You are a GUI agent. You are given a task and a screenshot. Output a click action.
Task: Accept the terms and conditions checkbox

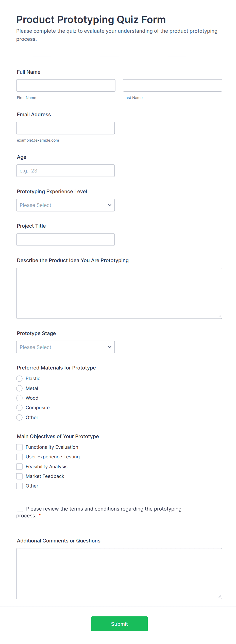tap(20, 509)
